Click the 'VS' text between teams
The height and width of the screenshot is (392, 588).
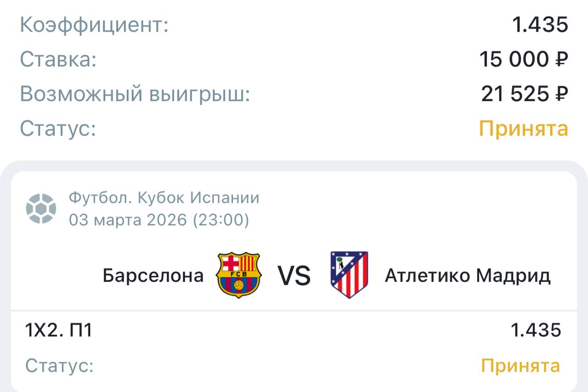point(294,276)
